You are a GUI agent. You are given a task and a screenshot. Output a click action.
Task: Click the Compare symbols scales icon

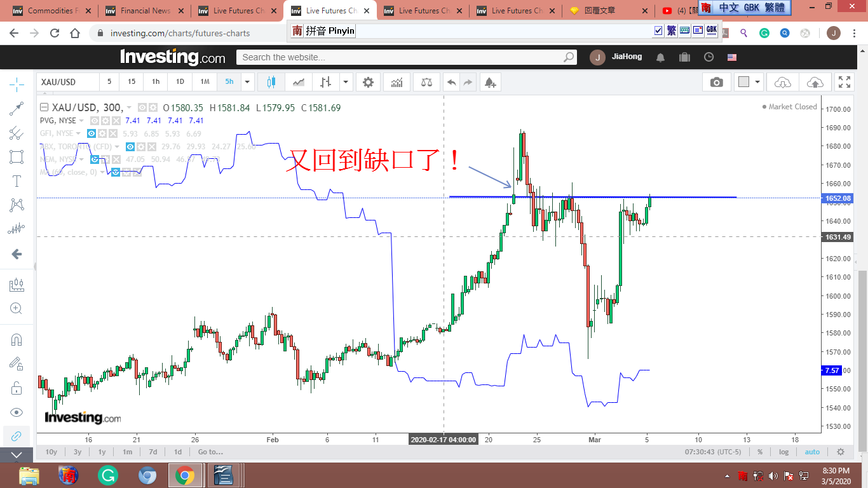click(x=426, y=82)
